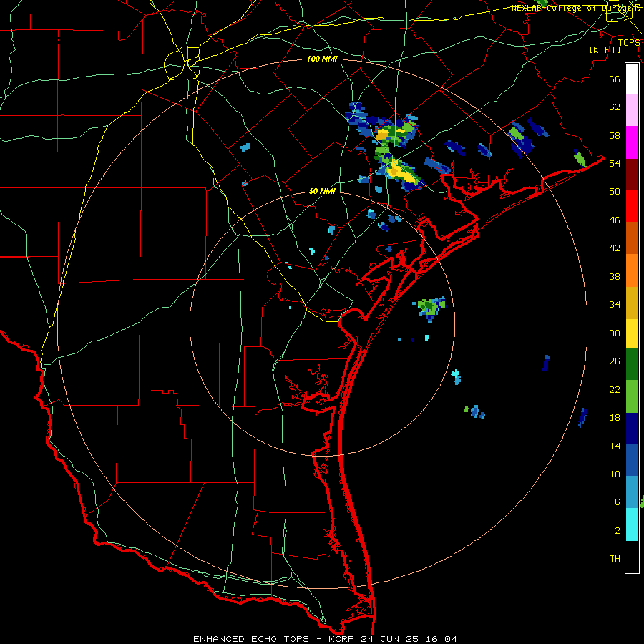Click the legend value '26'
The height and width of the screenshot is (644, 644).
(615, 361)
